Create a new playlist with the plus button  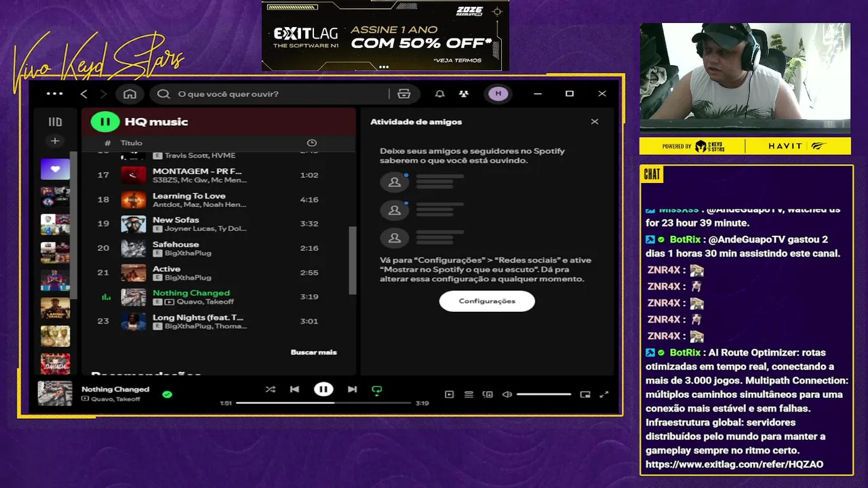[x=55, y=141]
